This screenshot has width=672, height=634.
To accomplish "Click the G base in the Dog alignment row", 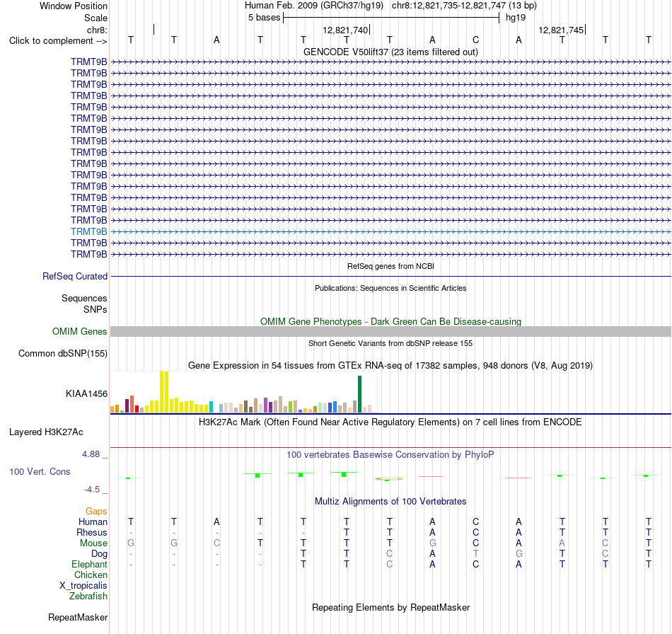I will [519, 554].
